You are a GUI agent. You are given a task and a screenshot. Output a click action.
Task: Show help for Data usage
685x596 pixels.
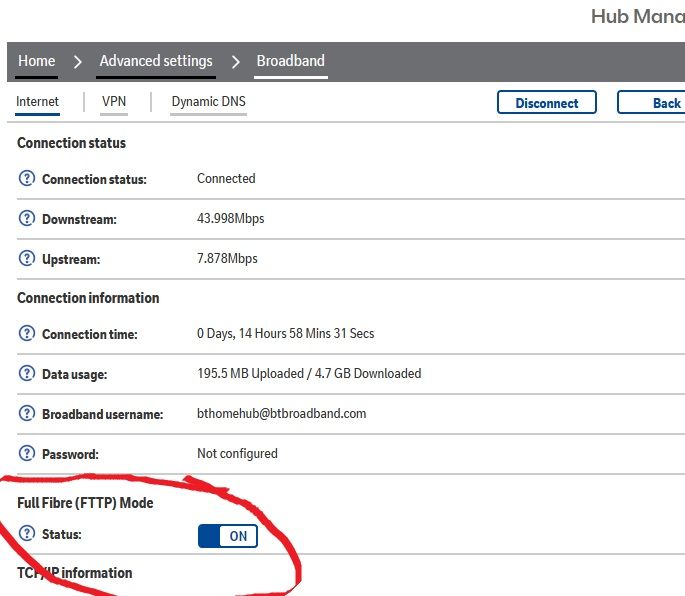(x=27, y=374)
